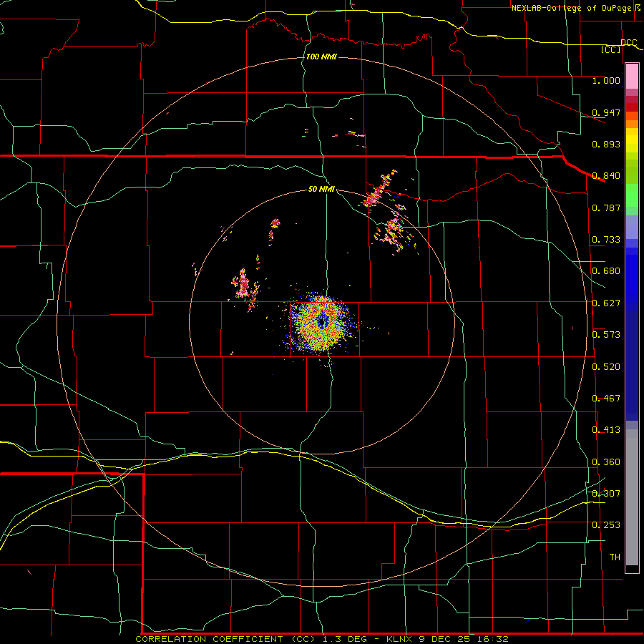Pick the light pink segment of color bar
Screen dimensions: 644x644
632,77
